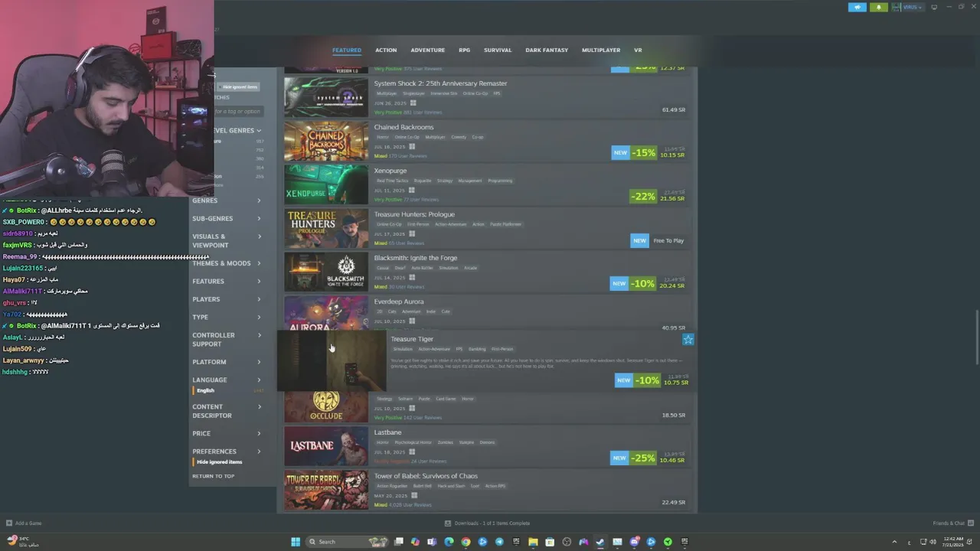The image size is (980, 551).
Task: Click the Windows Start button
Action: click(x=296, y=542)
